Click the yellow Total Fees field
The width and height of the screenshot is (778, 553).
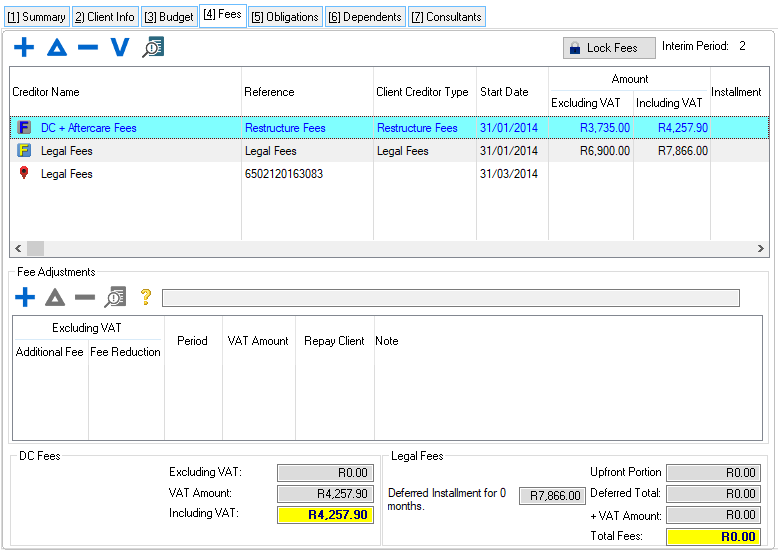point(712,537)
